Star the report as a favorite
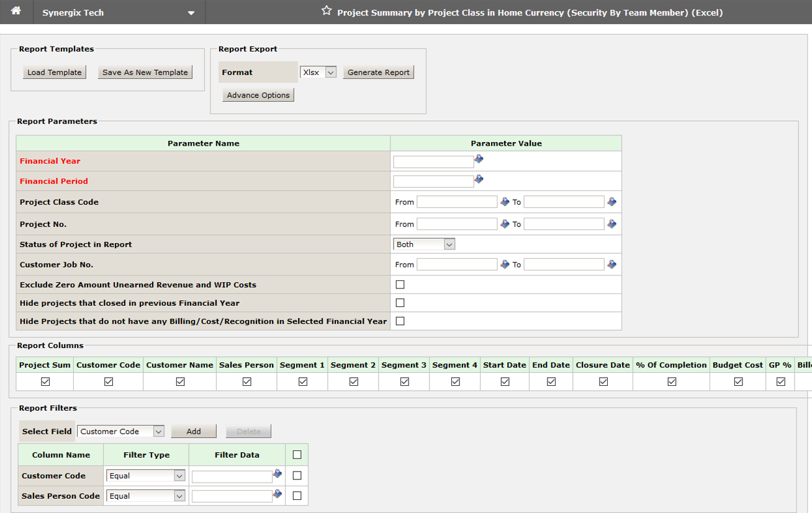Viewport: 812px width, 513px height. pos(326,10)
